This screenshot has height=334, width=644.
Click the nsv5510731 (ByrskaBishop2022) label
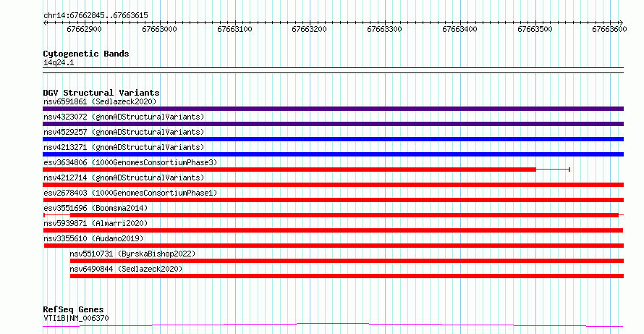132,254
